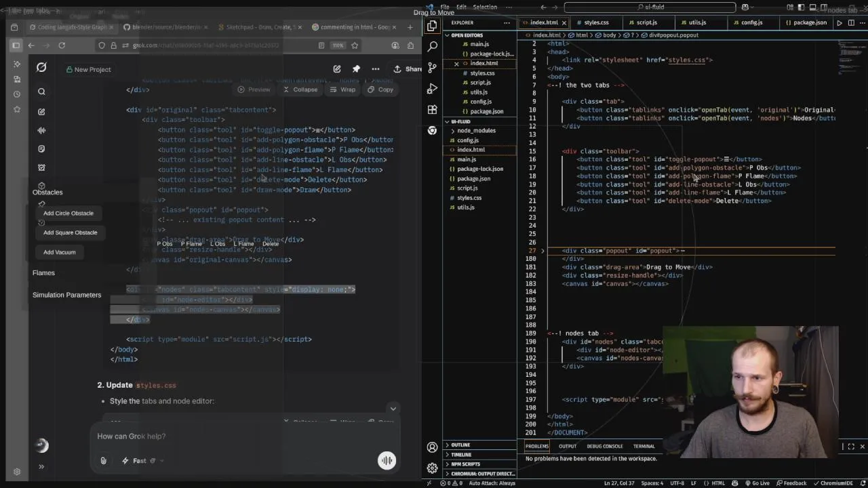Image resolution: width=868 pixels, height=488 pixels.
Task: Click the Share button in Grok
Action: [408, 69]
